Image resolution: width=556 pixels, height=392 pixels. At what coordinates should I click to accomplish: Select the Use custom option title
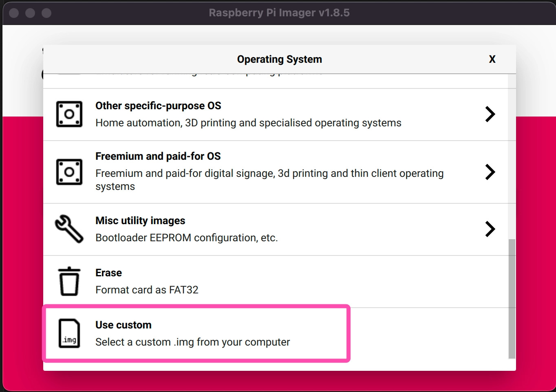click(x=124, y=325)
